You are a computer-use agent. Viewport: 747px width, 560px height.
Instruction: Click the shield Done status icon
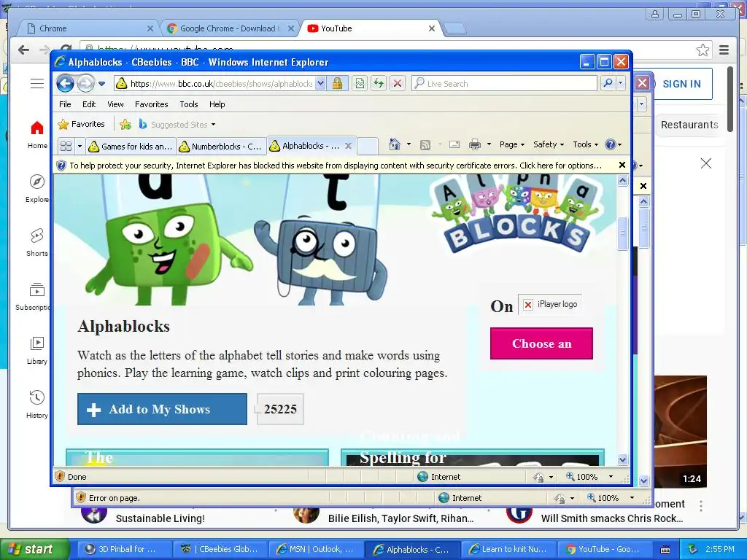(x=60, y=477)
